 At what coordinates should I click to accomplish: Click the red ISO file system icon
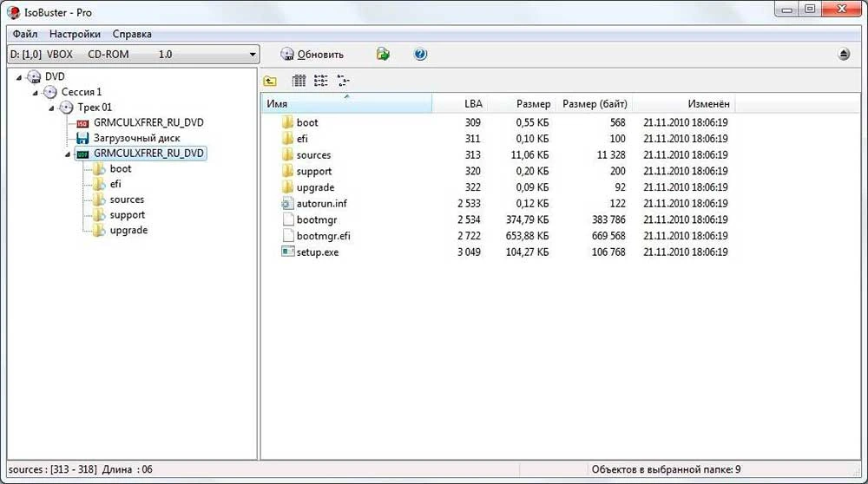pos(82,123)
